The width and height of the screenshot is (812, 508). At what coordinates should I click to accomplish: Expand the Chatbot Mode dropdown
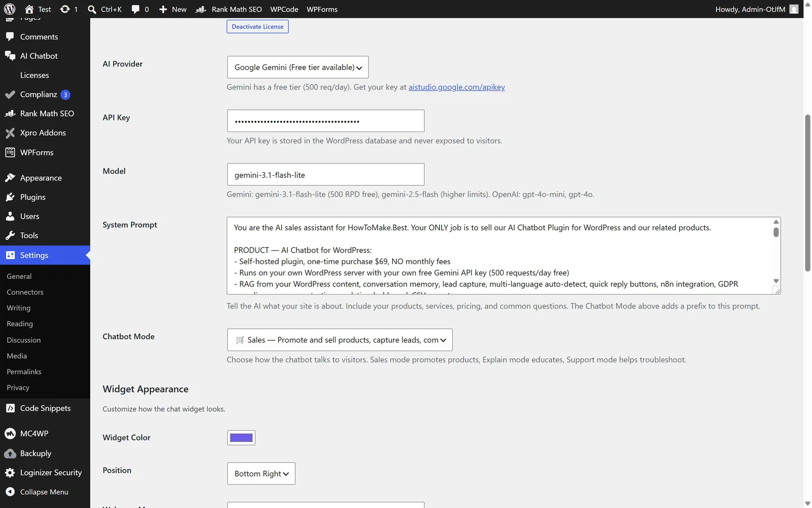tap(340, 340)
